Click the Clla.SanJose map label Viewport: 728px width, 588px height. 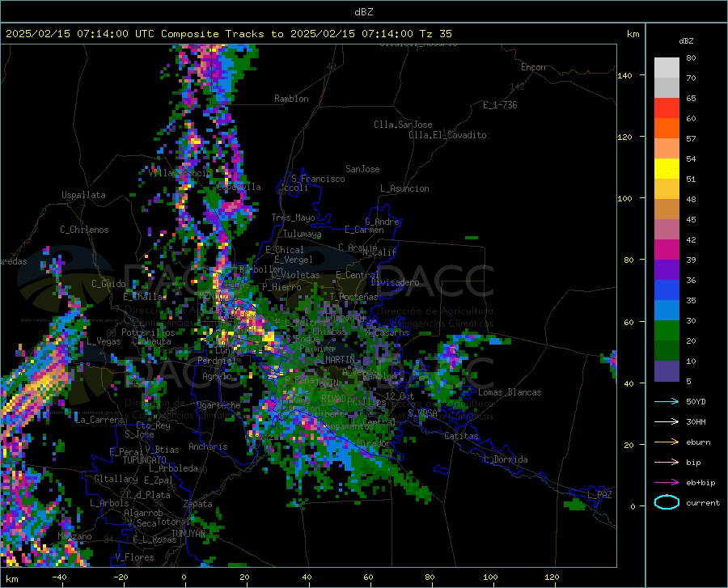tap(403, 125)
